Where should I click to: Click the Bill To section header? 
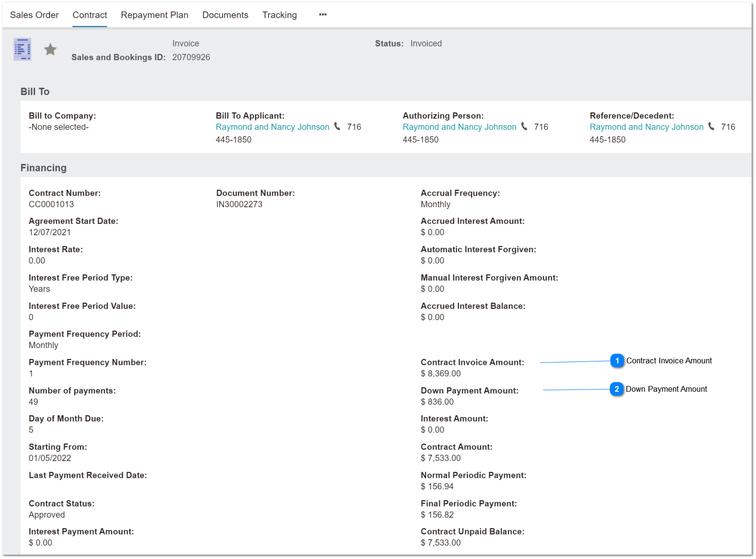coord(35,91)
